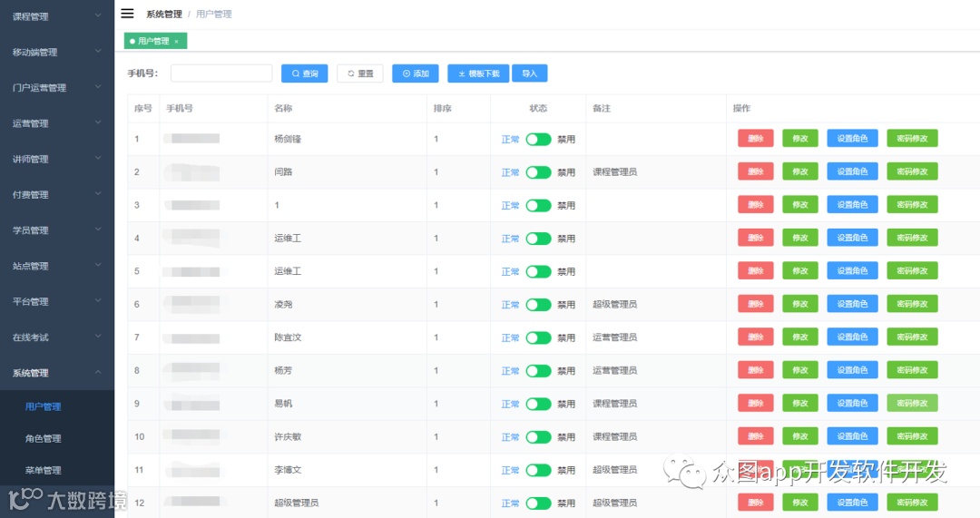Click 删除 in row 5

click(x=756, y=270)
